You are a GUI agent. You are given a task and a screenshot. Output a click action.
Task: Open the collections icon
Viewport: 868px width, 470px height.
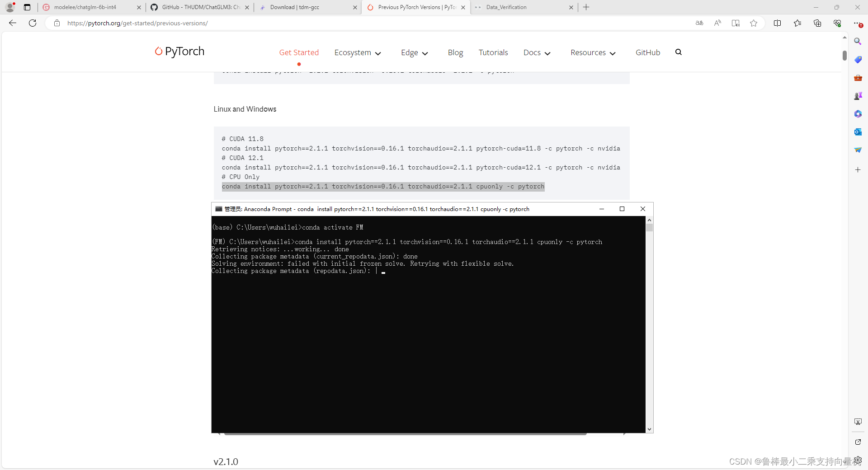click(817, 23)
